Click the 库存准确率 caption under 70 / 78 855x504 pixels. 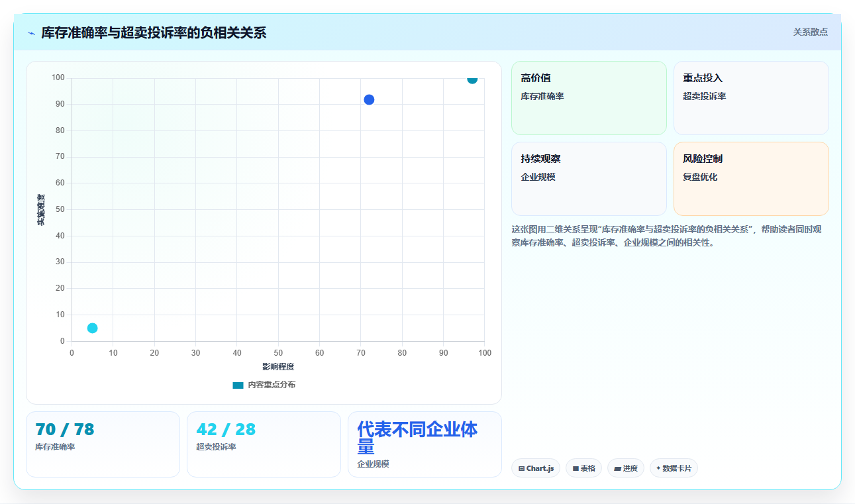tap(55, 447)
